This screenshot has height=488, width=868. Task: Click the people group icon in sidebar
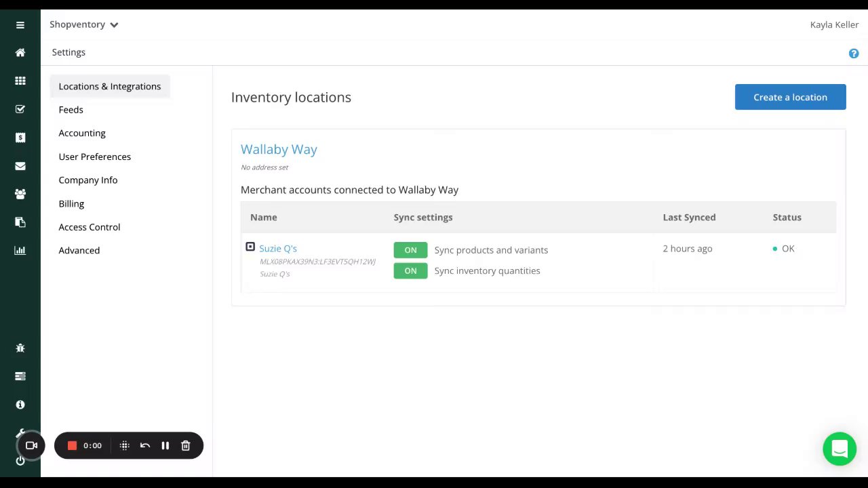20,195
